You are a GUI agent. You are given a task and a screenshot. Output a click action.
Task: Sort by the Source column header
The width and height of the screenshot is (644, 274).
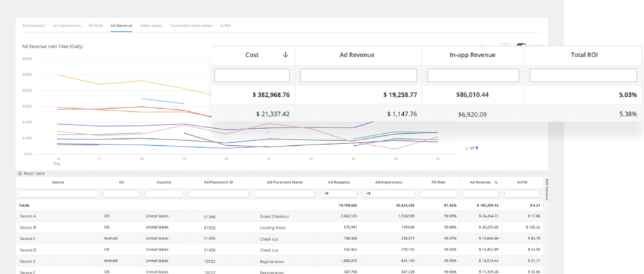(x=58, y=182)
